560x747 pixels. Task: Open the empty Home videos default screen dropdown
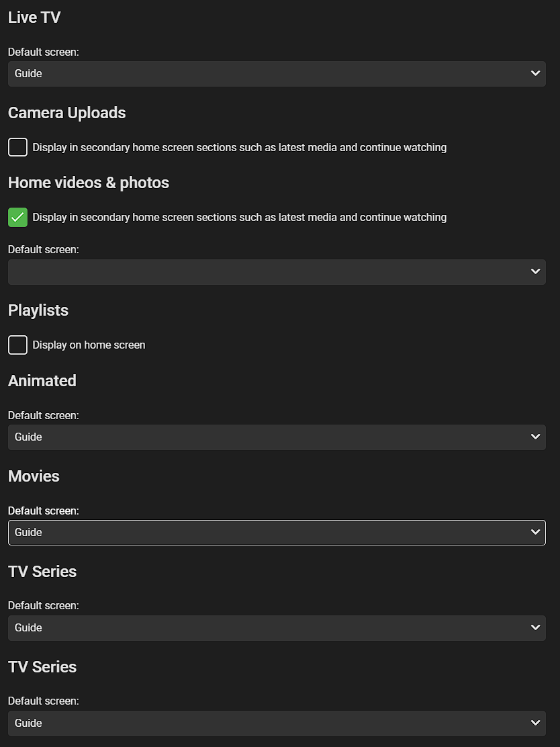click(269, 272)
